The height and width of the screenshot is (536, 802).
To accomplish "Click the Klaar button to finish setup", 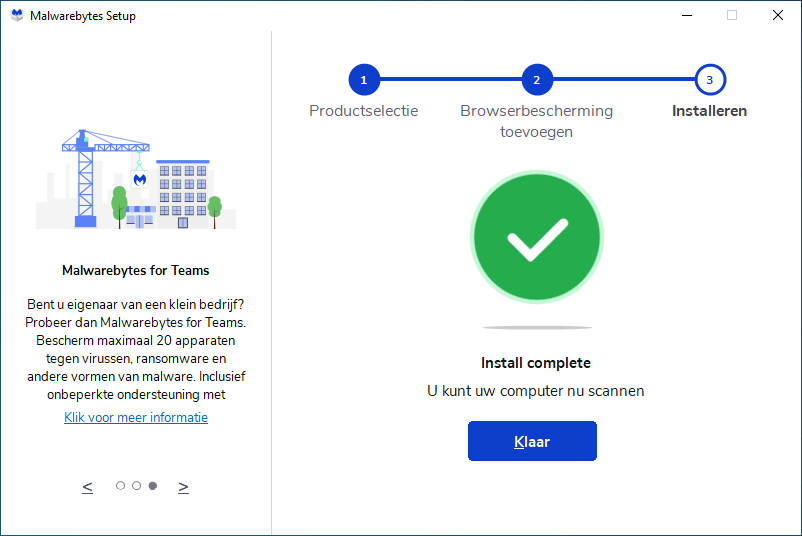I will pos(532,441).
